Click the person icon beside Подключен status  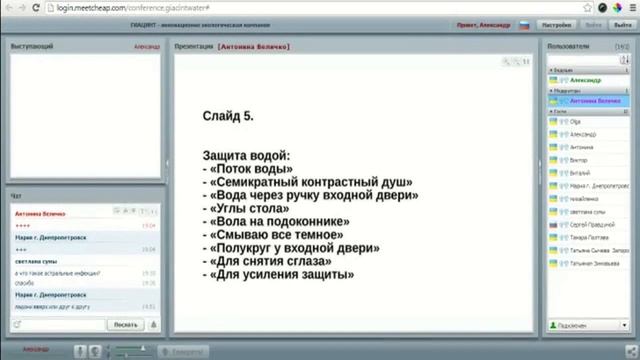pos(553,325)
